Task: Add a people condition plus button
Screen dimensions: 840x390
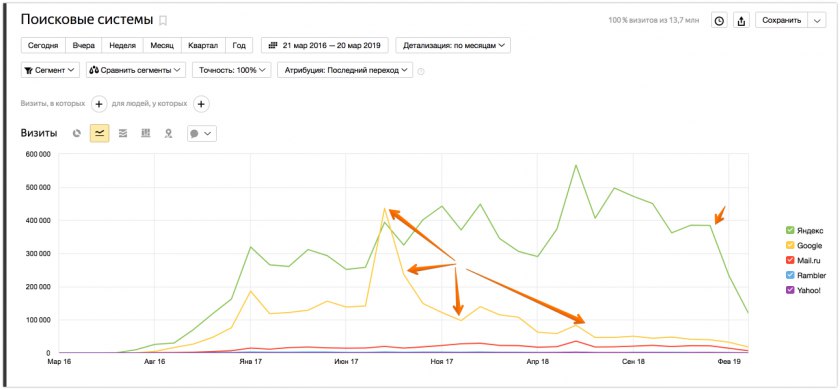Action: [x=201, y=104]
